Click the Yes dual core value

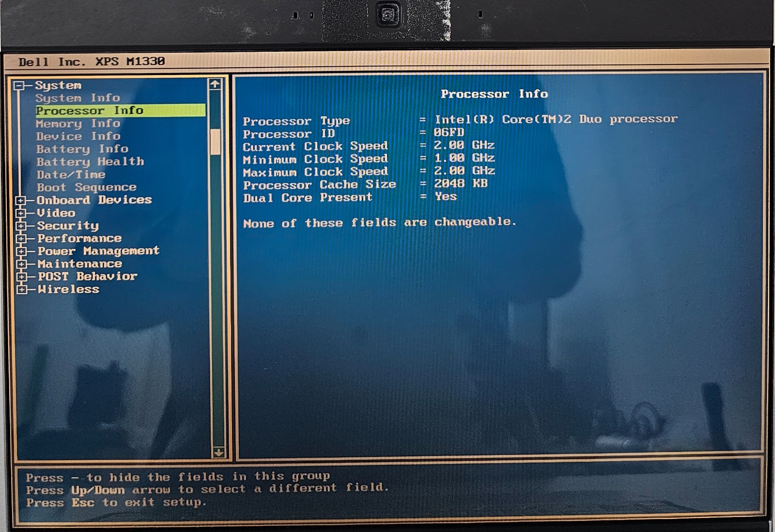click(446, 196)
